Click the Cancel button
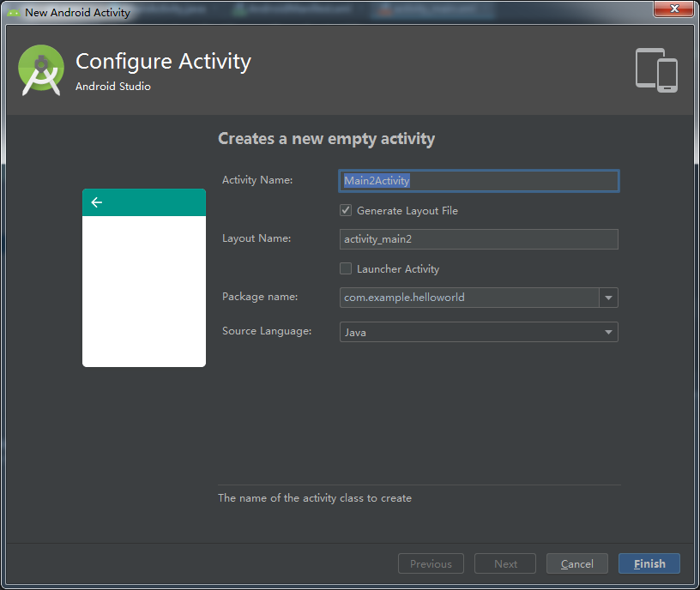This screenshot has height=590, width=700. point(576,563)
